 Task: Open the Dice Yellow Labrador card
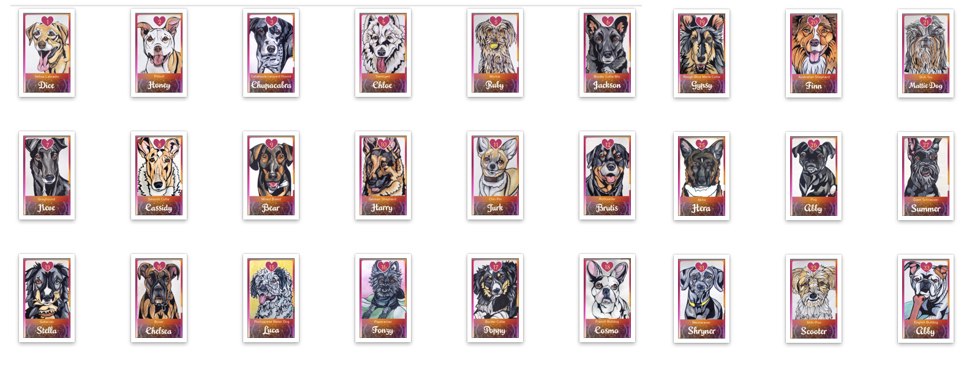pos(47,53)
